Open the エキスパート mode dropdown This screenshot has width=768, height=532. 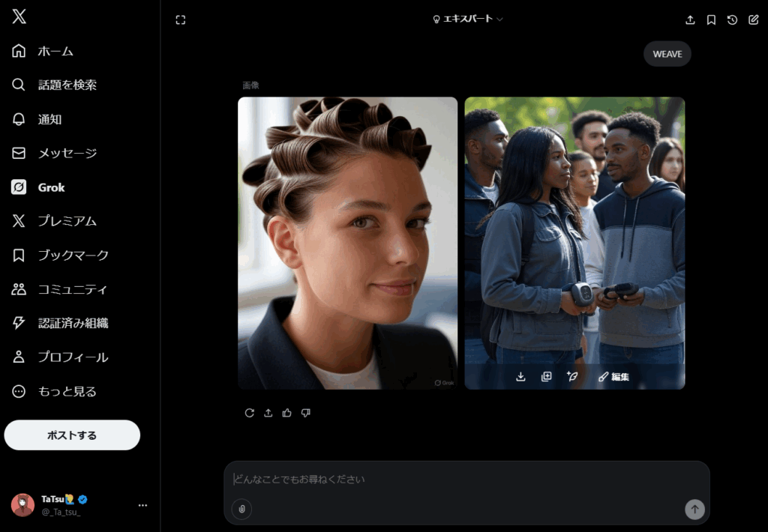point(467,19)
